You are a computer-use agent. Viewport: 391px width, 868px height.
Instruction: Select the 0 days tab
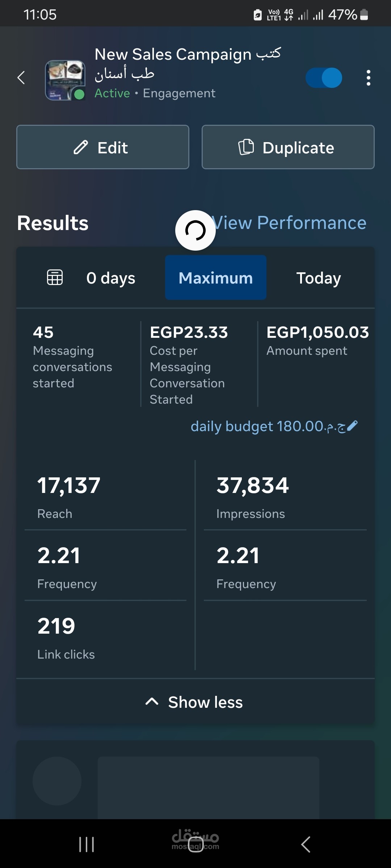coord(111,278)
